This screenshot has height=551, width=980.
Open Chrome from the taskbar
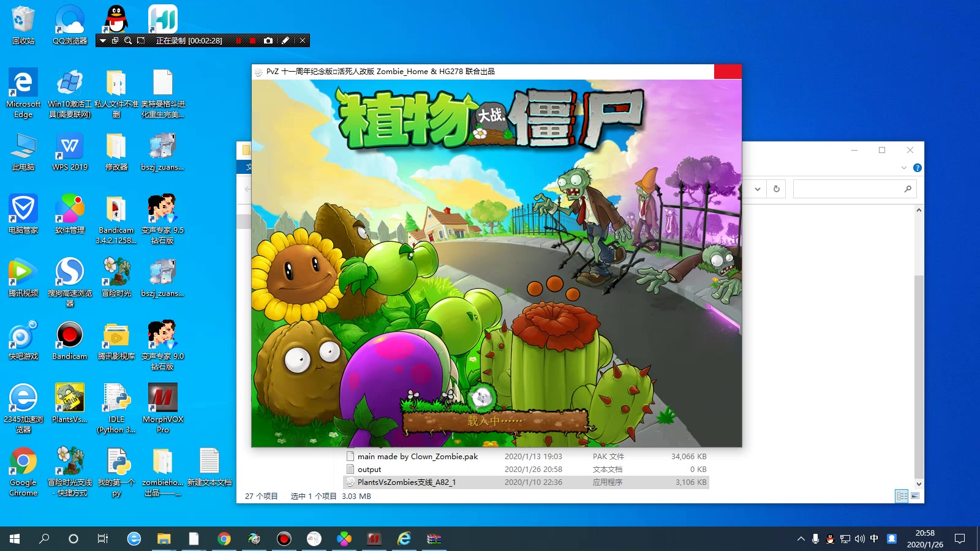point(224,539)
